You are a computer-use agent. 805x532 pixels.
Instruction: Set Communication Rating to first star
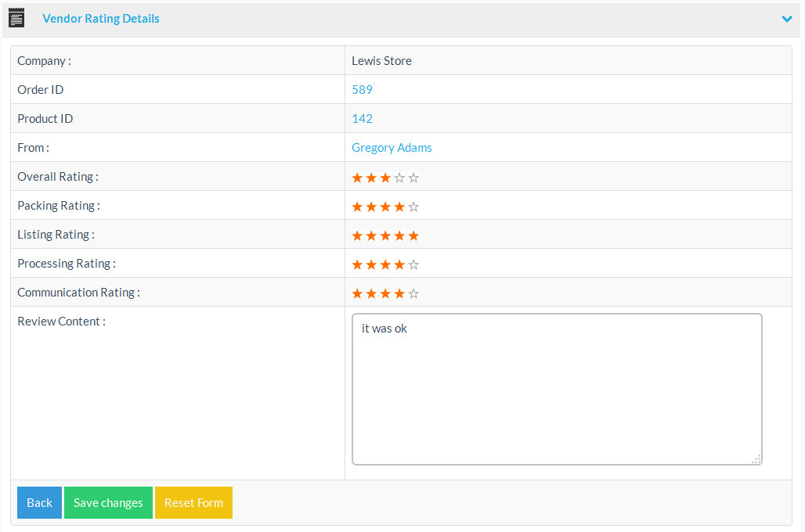click(x=357, y=293)
